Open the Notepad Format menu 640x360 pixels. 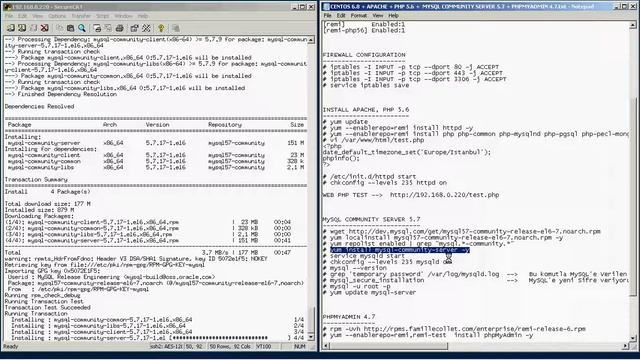(x=359, y=16)
